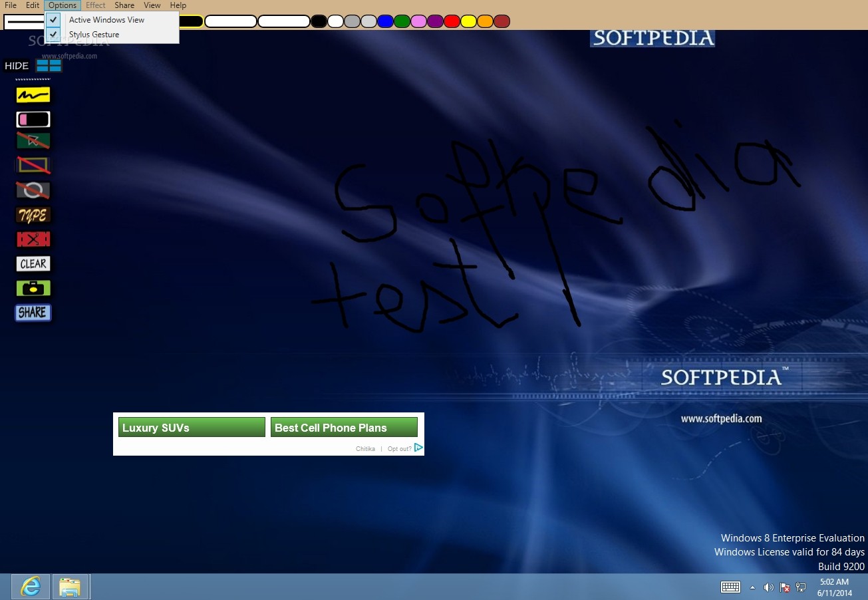Pick the purple color swatch
Screen dimensions: 868x600
point(436,21)
